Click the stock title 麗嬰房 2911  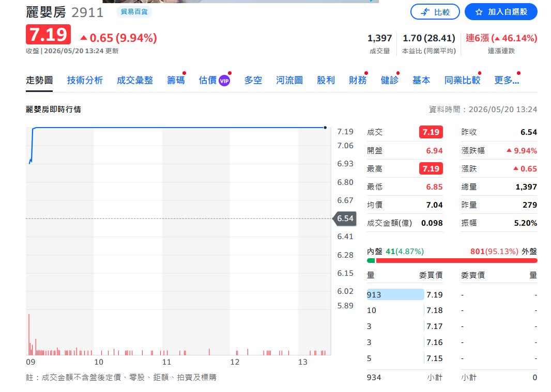point(65,12)
